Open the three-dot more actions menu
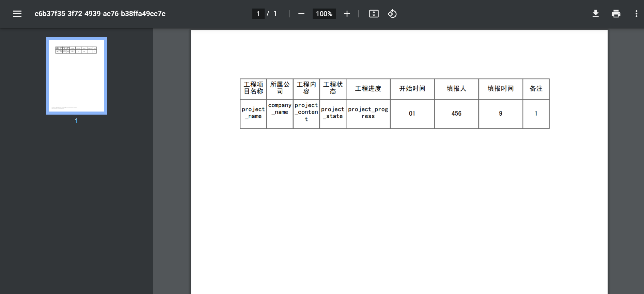This screenshot has height=294, width=644. pos(636,14)
